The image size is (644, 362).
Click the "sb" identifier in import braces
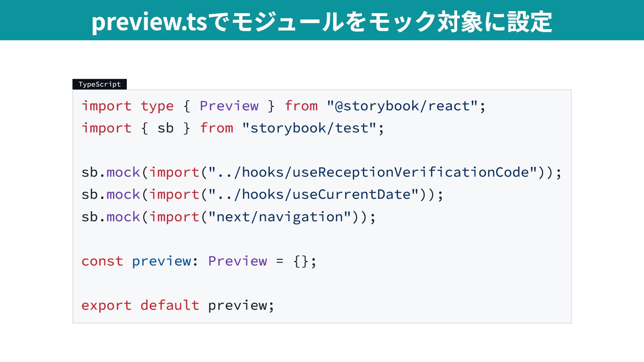(x=165, y=128)
